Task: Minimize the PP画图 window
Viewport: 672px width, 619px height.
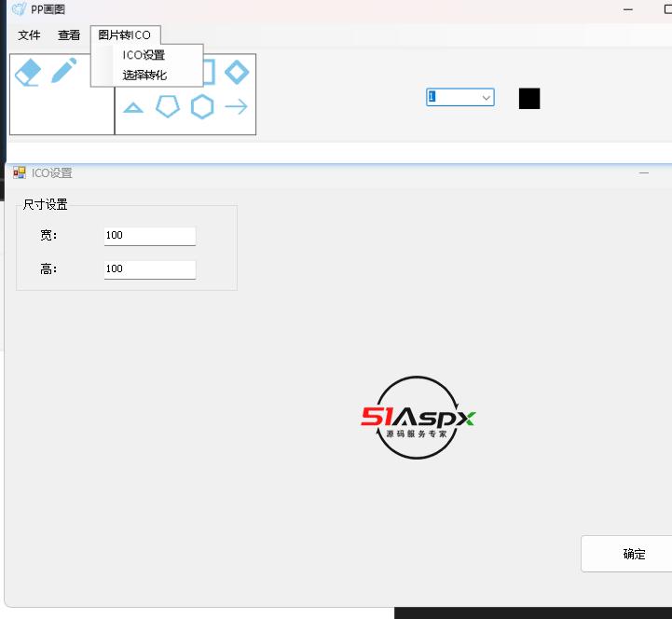Action: tap(628, 9)
